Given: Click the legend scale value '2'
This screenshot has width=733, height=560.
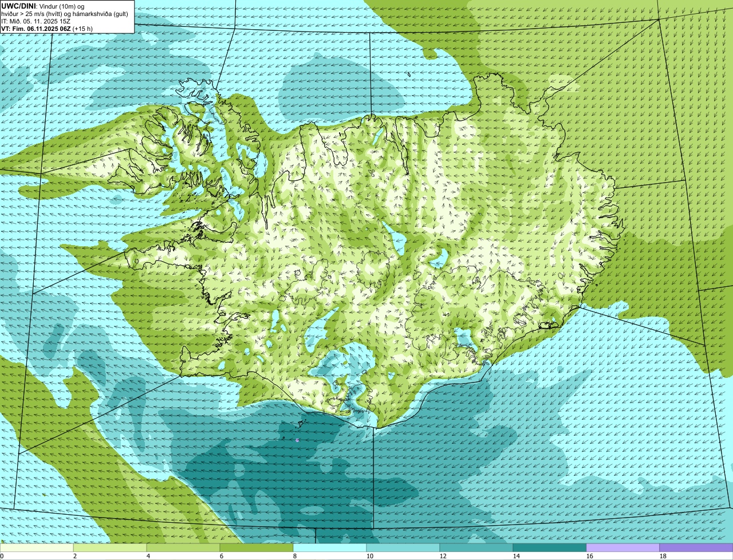Looking at the screenshot, I should [75, 556].
